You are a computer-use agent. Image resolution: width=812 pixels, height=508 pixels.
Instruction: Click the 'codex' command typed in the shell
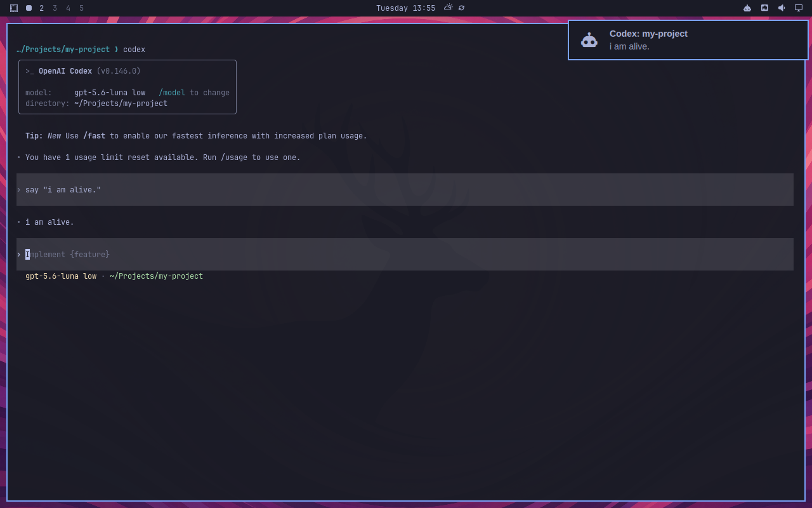pos(134,50)
